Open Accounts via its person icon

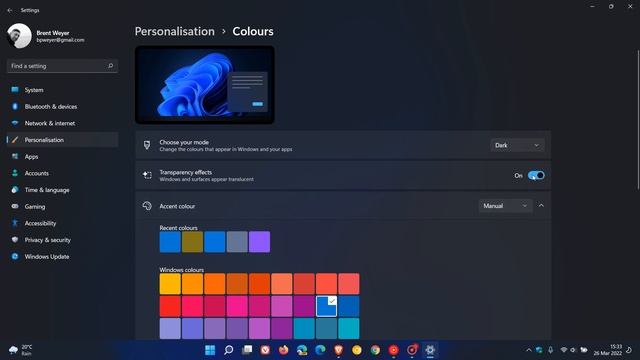point(15,173)
